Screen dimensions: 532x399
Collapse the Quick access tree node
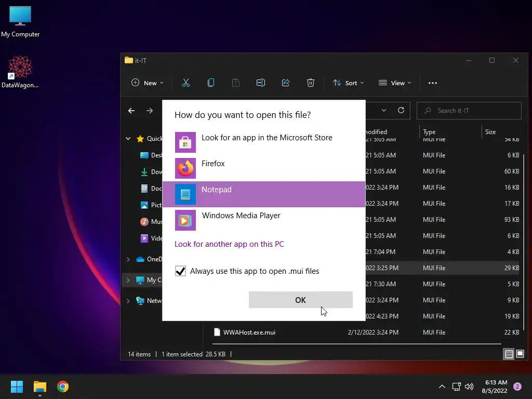click(128, 138)
